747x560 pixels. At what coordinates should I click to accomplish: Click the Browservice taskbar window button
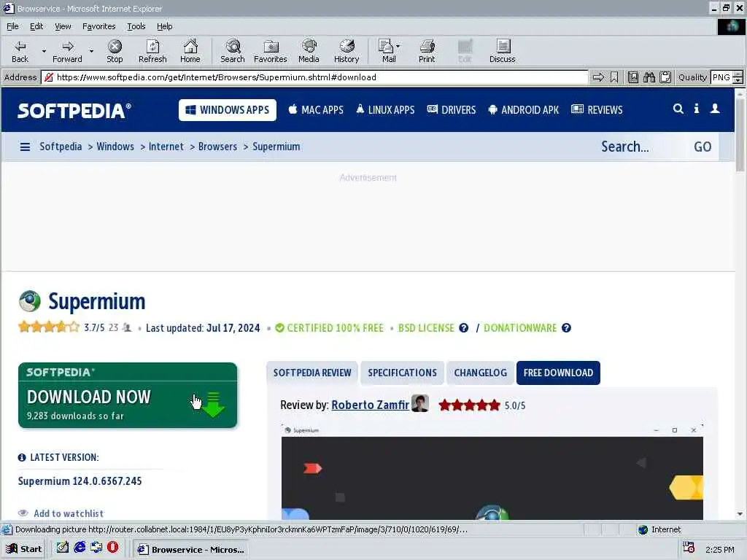pos(190,550)
